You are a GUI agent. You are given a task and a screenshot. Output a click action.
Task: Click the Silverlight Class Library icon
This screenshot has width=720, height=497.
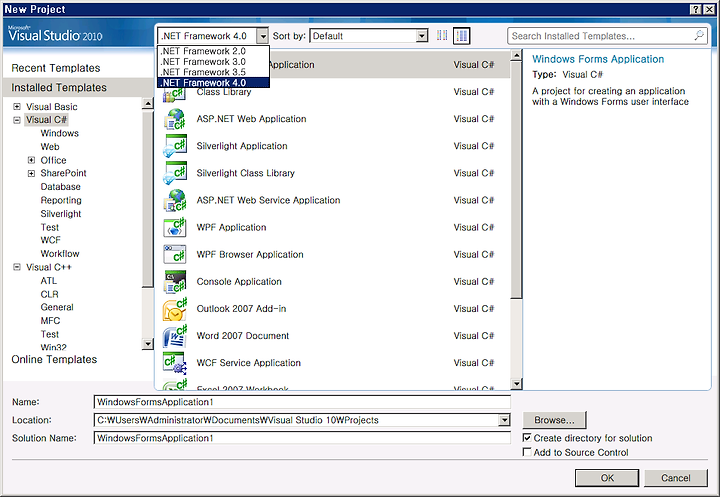click(x=174, y=173)
